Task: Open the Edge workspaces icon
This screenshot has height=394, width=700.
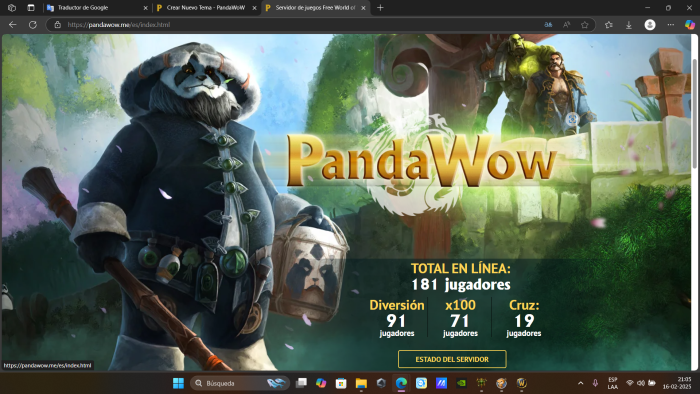Action: point(12,8)
